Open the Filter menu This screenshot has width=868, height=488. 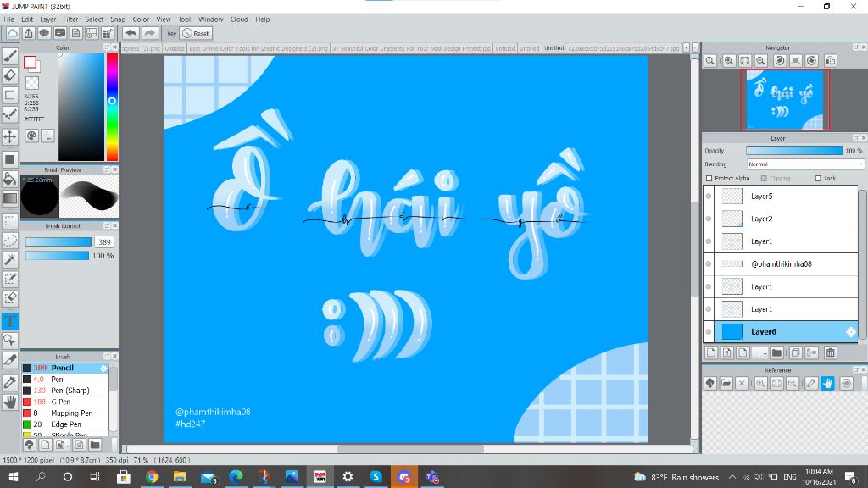pyautogui.click(x=71, y=19)
